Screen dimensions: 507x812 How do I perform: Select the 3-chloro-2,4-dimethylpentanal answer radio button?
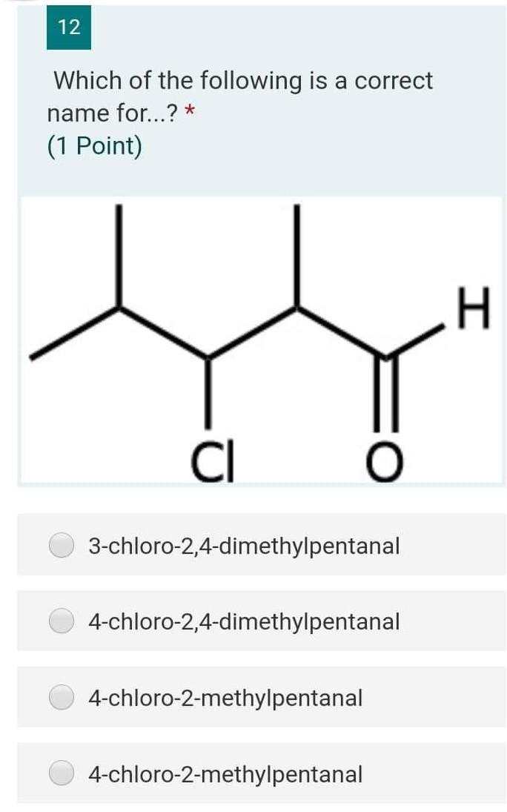tap(63, 546)
